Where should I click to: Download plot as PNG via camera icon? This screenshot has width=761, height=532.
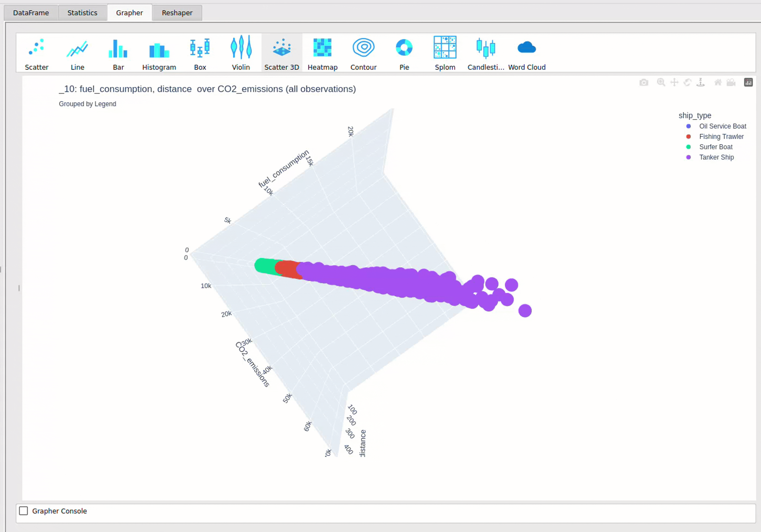(x=644, y=82)
